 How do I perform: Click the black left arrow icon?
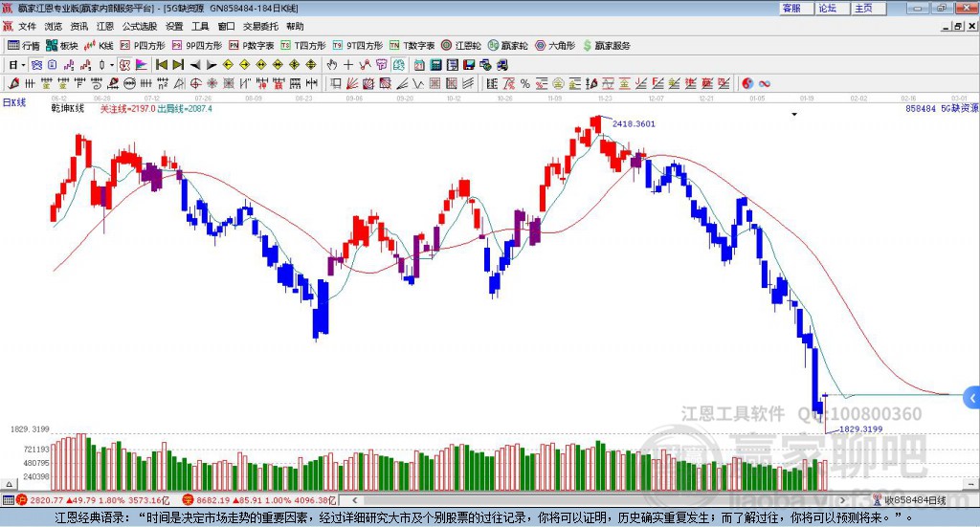tap(195, 65)
